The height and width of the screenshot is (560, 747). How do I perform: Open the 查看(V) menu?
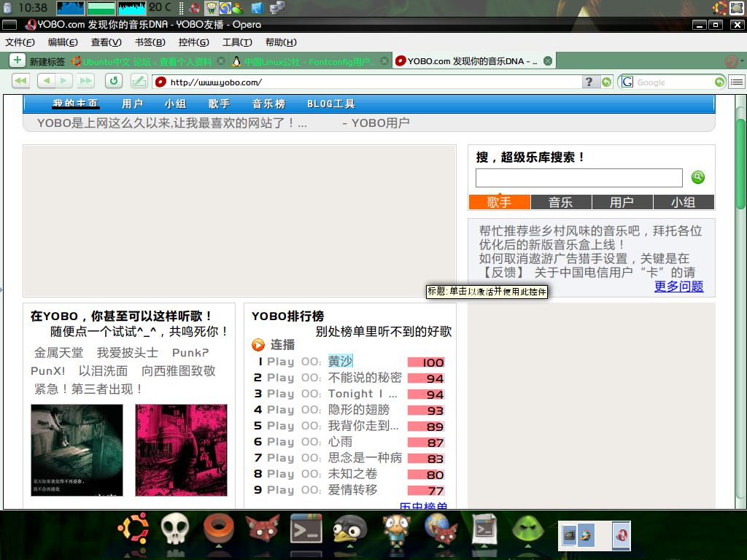click(x=107, y=42)
